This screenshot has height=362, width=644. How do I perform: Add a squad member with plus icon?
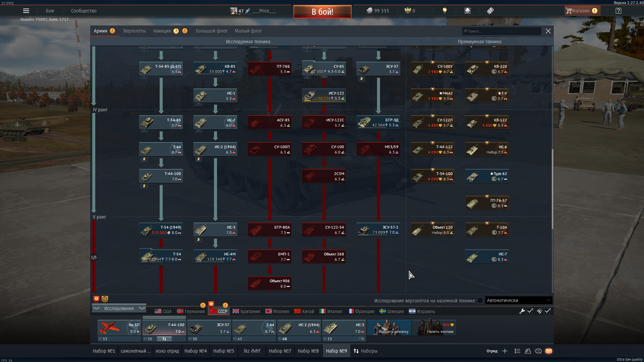pos(505,351)
